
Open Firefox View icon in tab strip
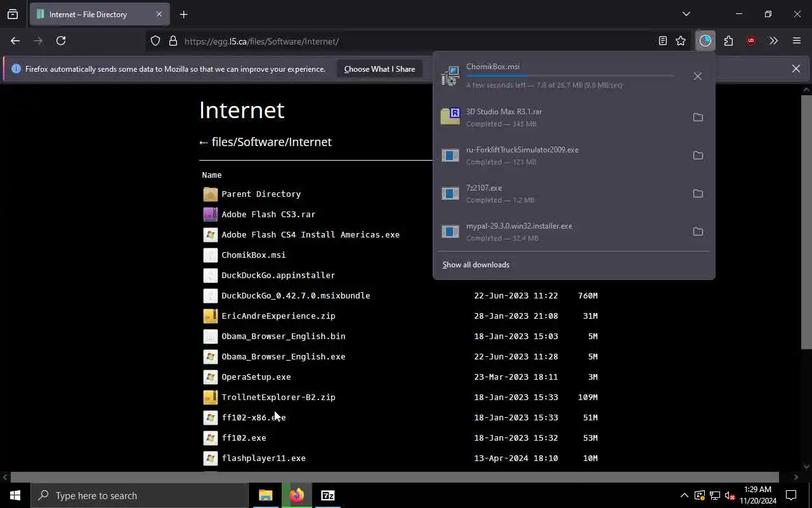tap(13, 14)
